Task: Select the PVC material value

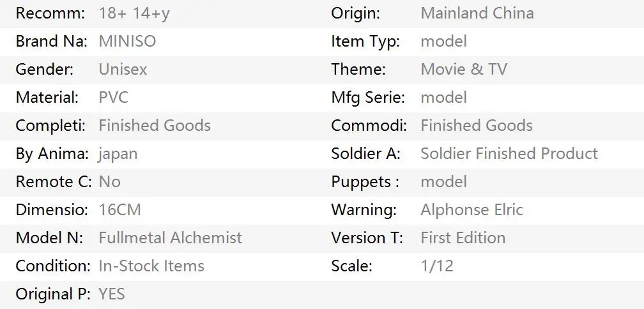Action: tap(114, 98)
